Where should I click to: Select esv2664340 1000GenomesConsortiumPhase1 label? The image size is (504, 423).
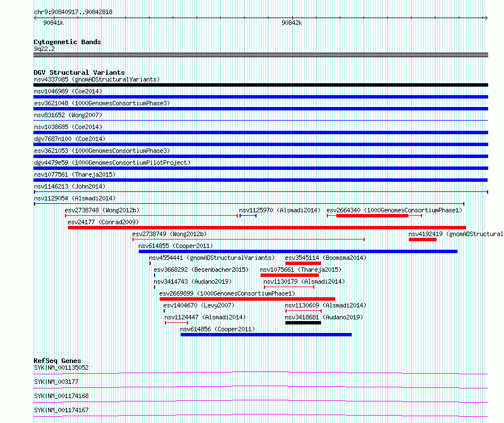tap(394, 210)
